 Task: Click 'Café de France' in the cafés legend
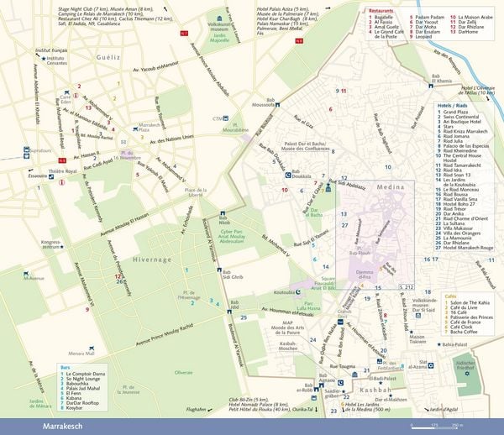tap(465, 322)
